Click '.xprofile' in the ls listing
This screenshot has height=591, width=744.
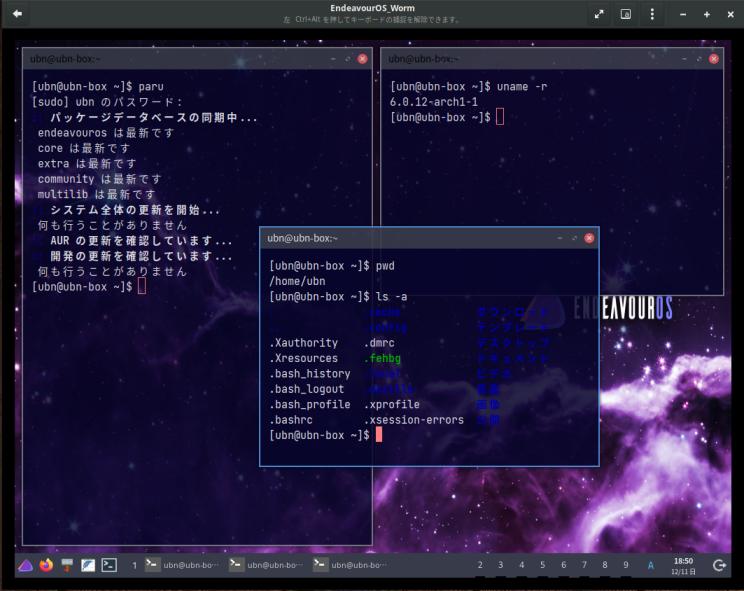point(392,405)
